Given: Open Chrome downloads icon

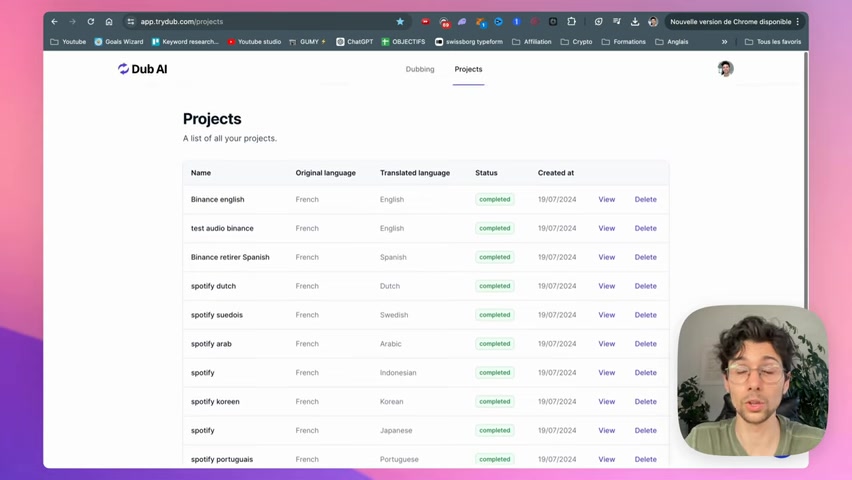Looking at the screenshot, I should point(635,22).
